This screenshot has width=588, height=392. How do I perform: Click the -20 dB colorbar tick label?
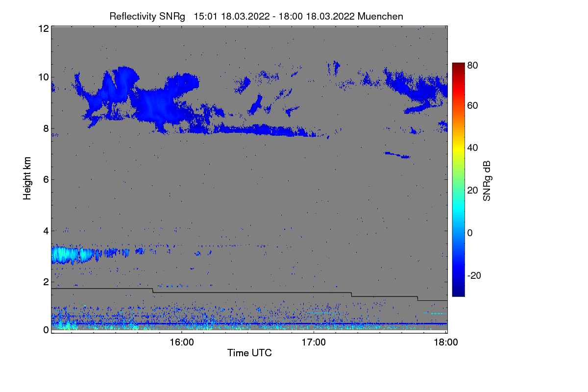[x=475, y=276]
